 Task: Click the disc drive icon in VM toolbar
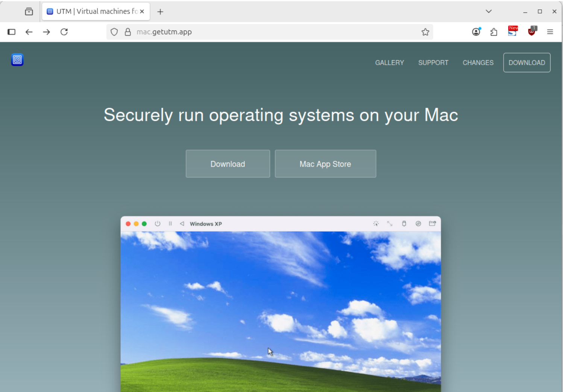click(418, 224)
